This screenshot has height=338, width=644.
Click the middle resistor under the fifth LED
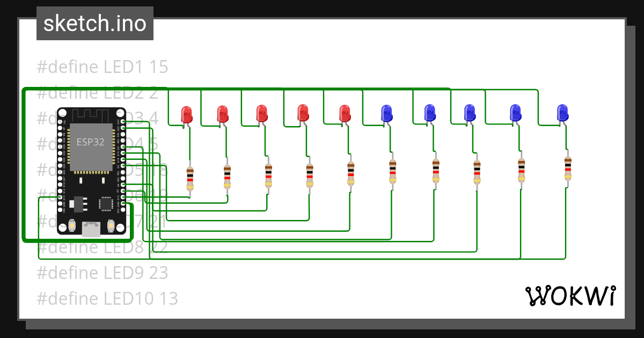coord(352,174)
